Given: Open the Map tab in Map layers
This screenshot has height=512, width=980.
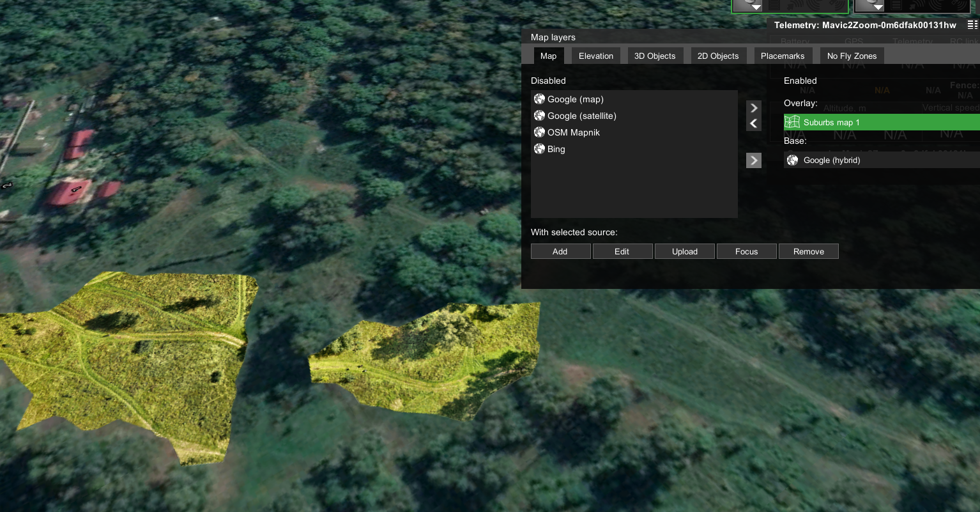Looking at the screenshot, I should (x=548, y=56).
